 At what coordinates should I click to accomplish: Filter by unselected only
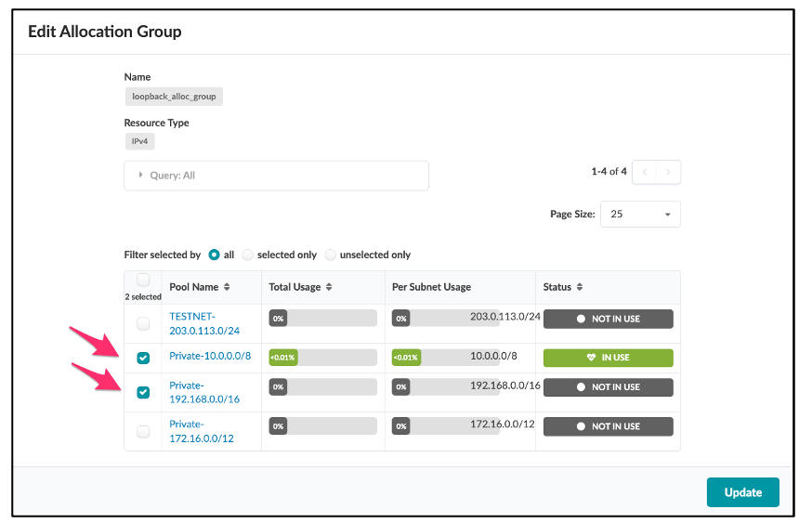point(331,255)
